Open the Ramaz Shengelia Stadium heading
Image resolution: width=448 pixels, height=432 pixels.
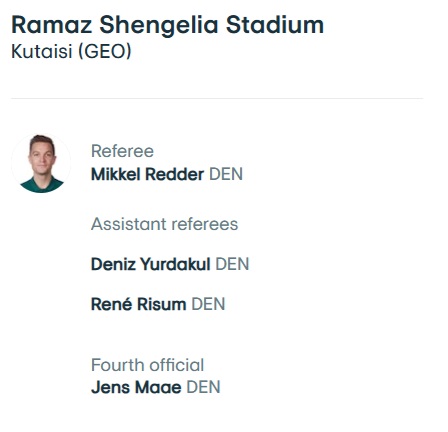[x=168, y=25]
